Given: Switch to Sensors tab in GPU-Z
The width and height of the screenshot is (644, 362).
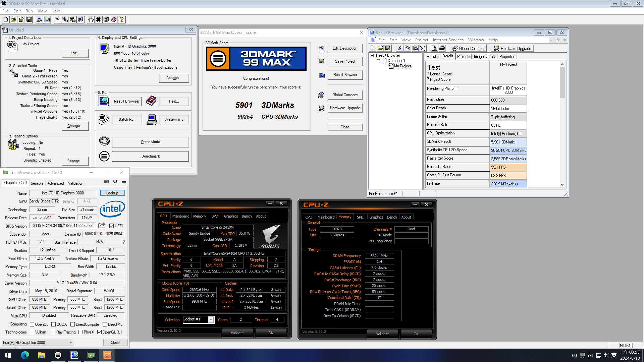Looking at the screenshot, I should (x=37, y=183).
